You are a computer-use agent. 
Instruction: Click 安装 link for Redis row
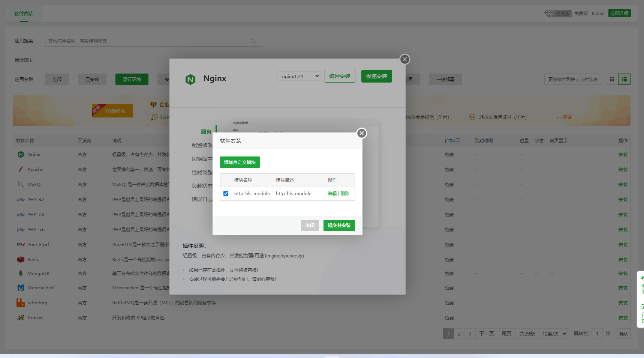click(x=623, y=259)
